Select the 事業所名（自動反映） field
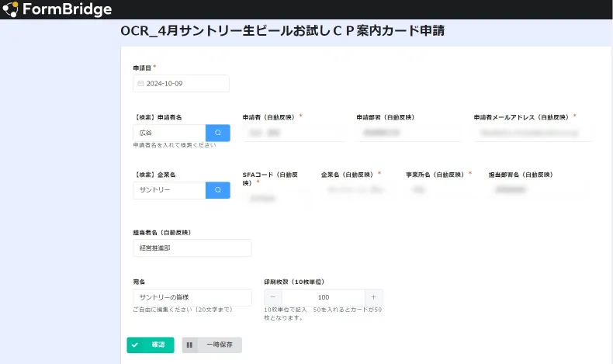The image size is (613, 364). click(x=438, y=189)
